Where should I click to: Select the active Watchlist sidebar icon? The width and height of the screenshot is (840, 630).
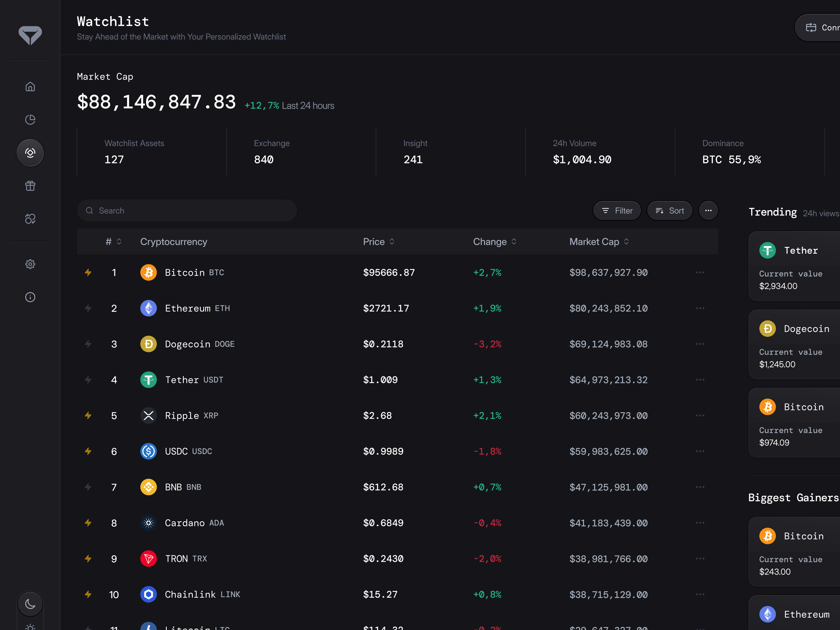(x=30, y=153)
